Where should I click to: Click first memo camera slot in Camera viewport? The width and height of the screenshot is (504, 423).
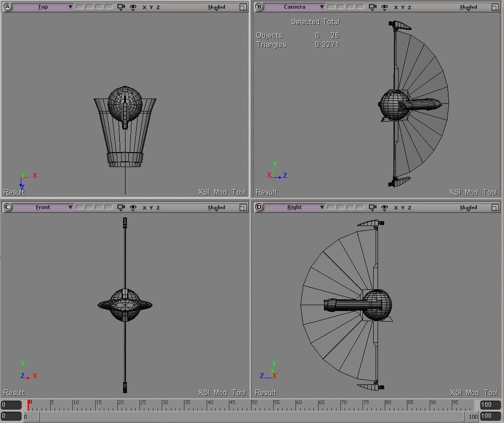click(x=331, y=7)
